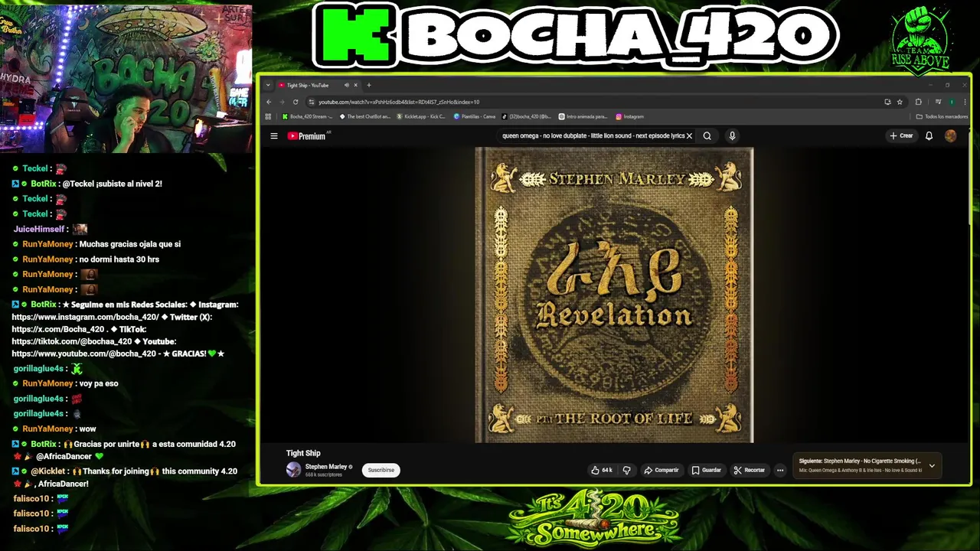Go back in the browser
The height and width of the screenshot is (551, 980).
click(269, 102)
